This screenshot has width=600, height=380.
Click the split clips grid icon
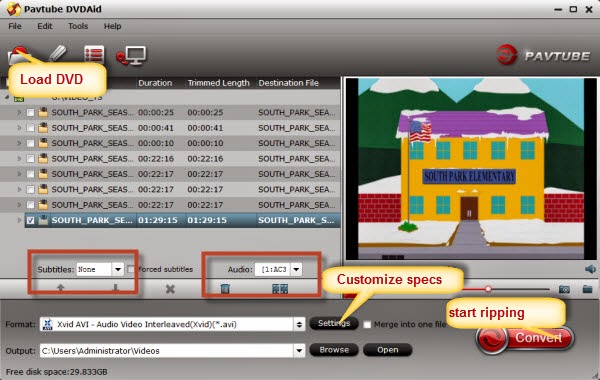[280, 289]
